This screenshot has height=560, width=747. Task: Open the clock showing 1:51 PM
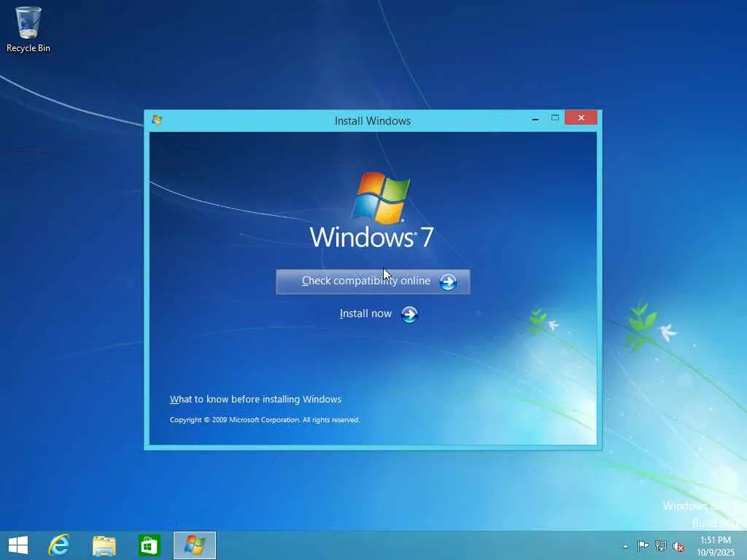(x=716, y=546)
